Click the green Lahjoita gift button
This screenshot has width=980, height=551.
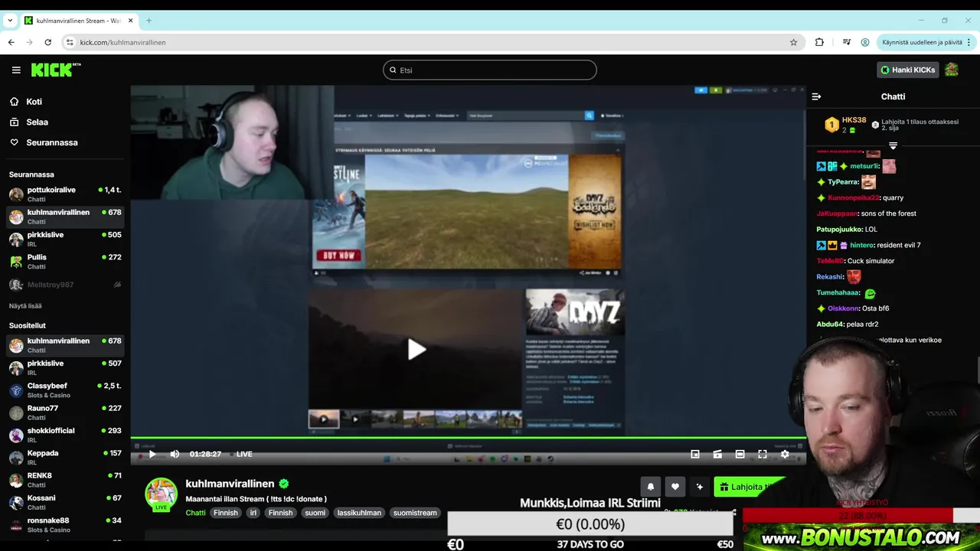point(752,486)
